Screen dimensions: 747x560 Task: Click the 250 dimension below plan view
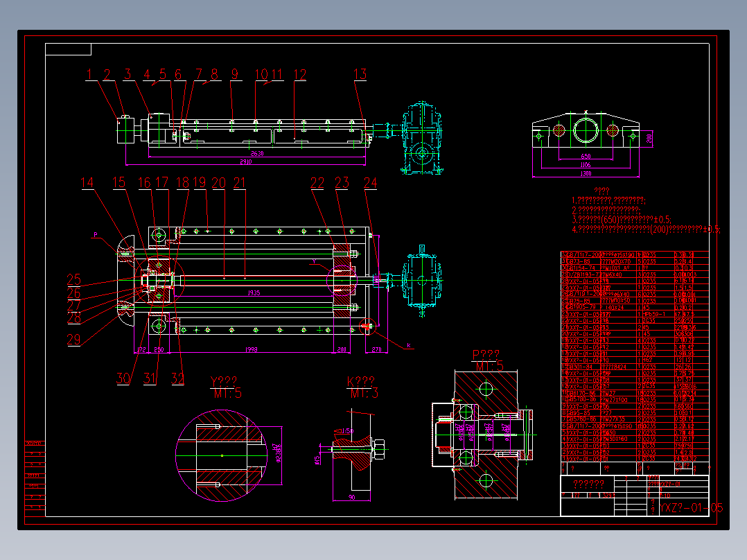159,350
